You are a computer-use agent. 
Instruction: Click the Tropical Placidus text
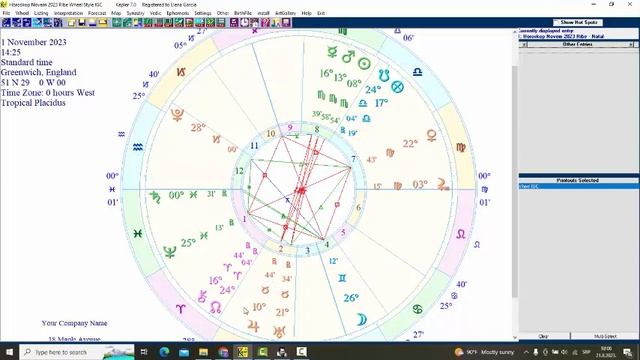pos(33,103)
